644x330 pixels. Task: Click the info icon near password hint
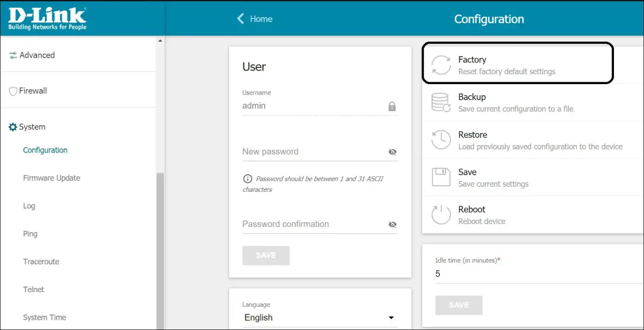[x=248, y=179]
